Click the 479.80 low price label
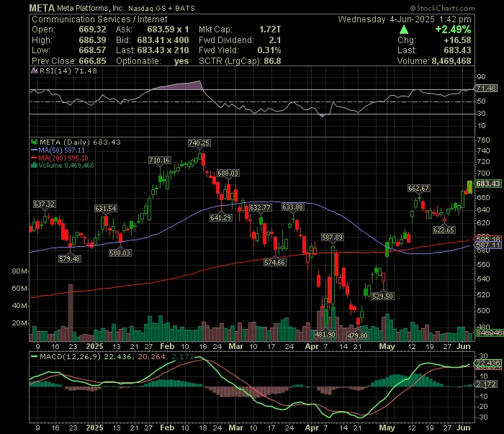Screen dimensions: 504x434 pos(358,335)
